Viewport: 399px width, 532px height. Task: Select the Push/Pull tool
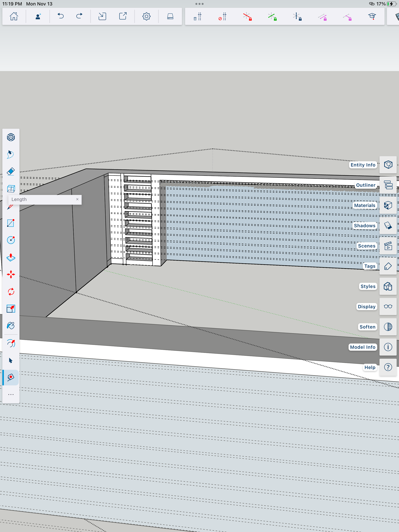pyautogui.click(x=11, y=257)
